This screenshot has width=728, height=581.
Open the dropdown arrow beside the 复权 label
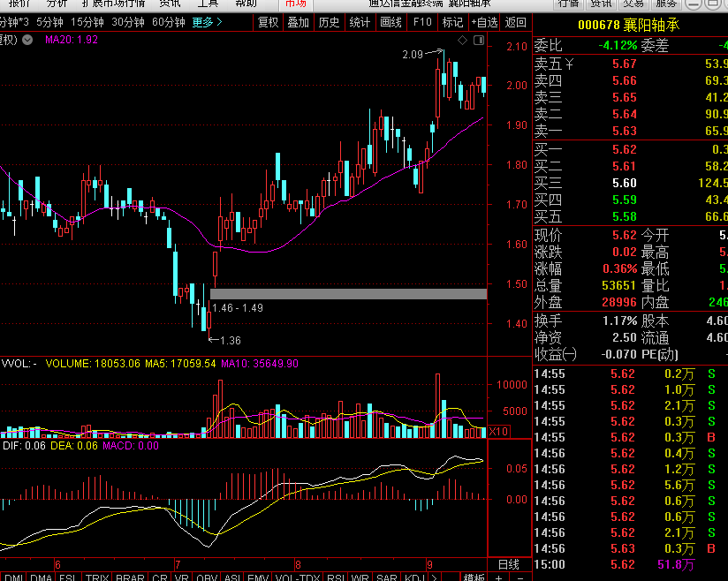tap(27, 40)
